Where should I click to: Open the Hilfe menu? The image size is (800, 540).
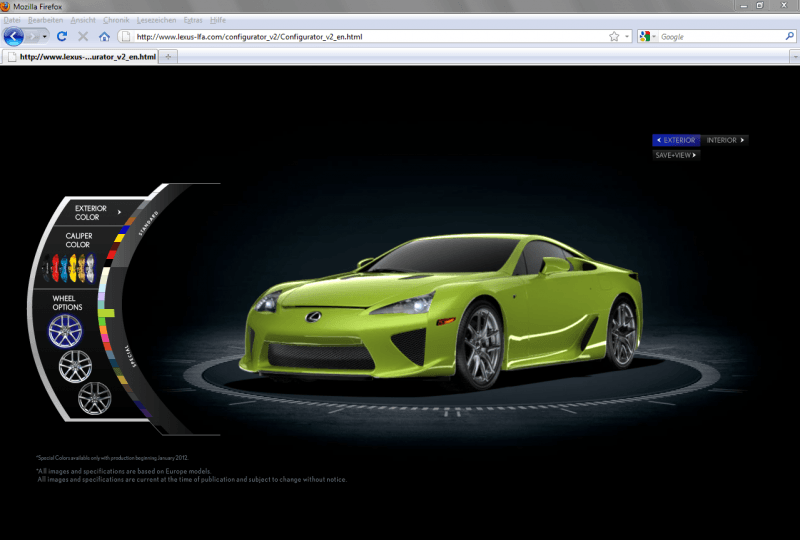coord(217,20)
